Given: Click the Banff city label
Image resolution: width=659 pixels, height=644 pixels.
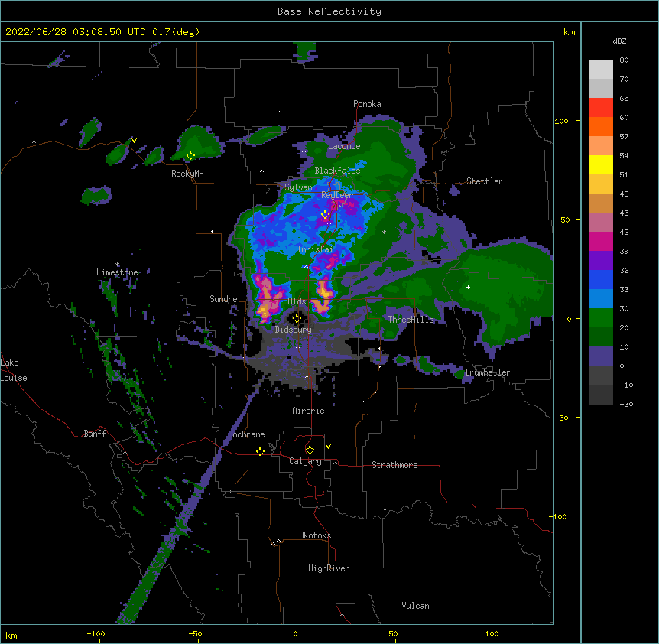Looking at the screenshot, I should (95, 434).
